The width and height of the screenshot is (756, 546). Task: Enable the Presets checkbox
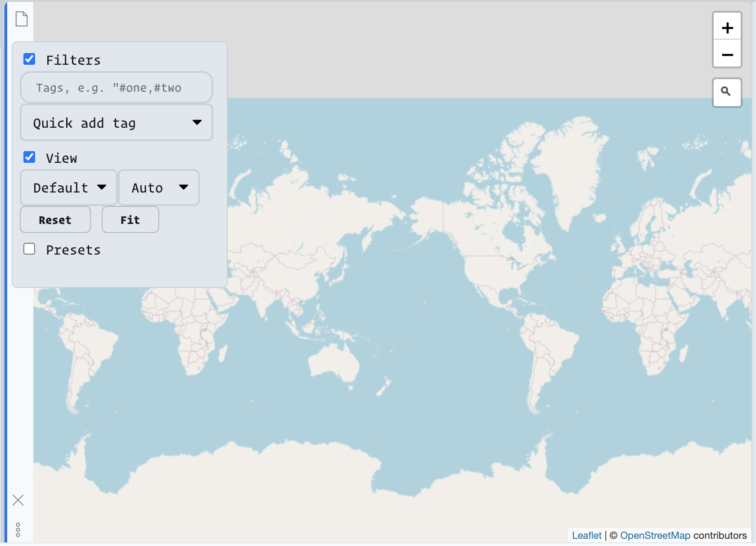click(x=29, y=248)
